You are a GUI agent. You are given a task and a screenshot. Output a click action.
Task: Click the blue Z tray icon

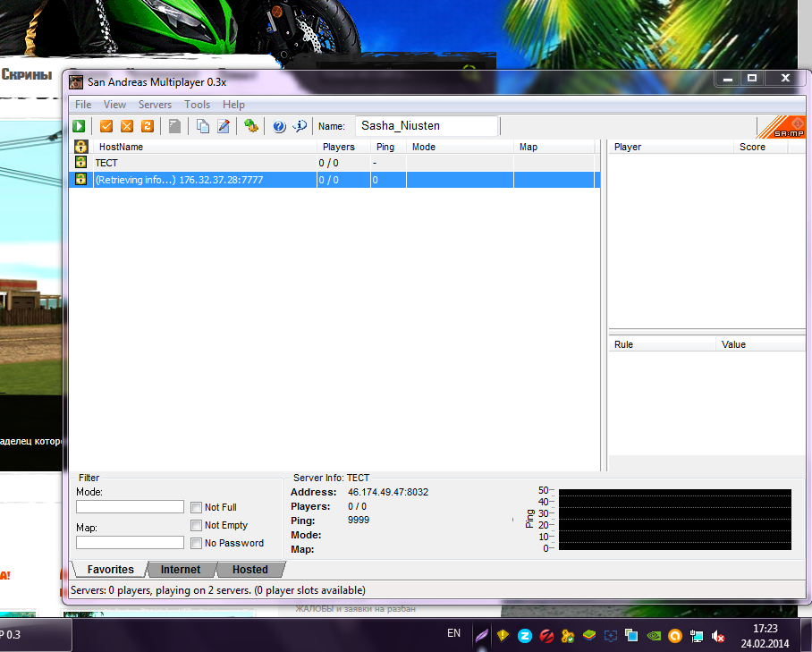pyautogui.click(x=525, y=635)
